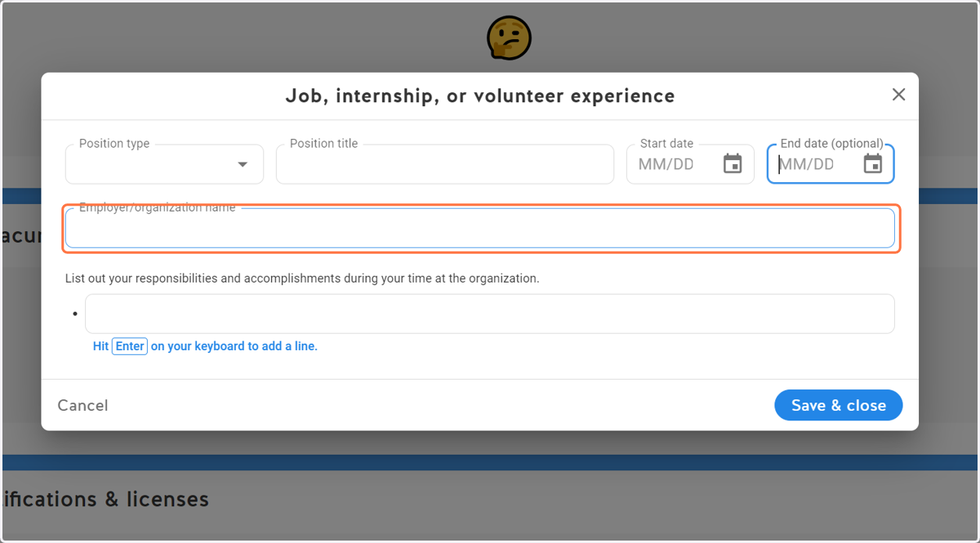Click the bullet dot before the line

[75, 314]
